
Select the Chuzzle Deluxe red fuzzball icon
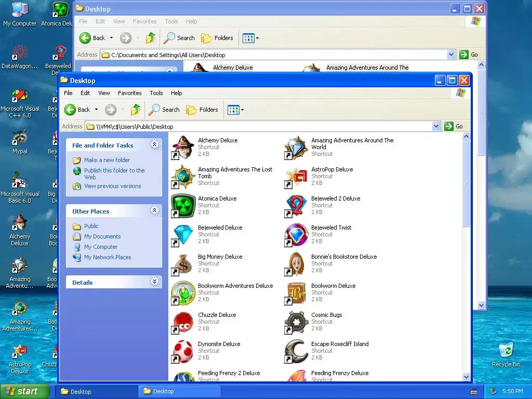coord(183,322)
